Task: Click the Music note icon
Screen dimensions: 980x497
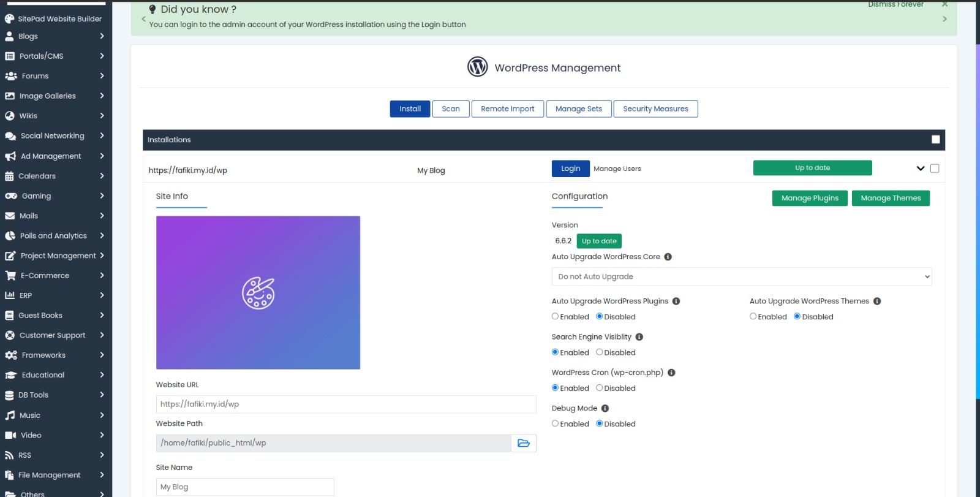Action: (10, 415)
